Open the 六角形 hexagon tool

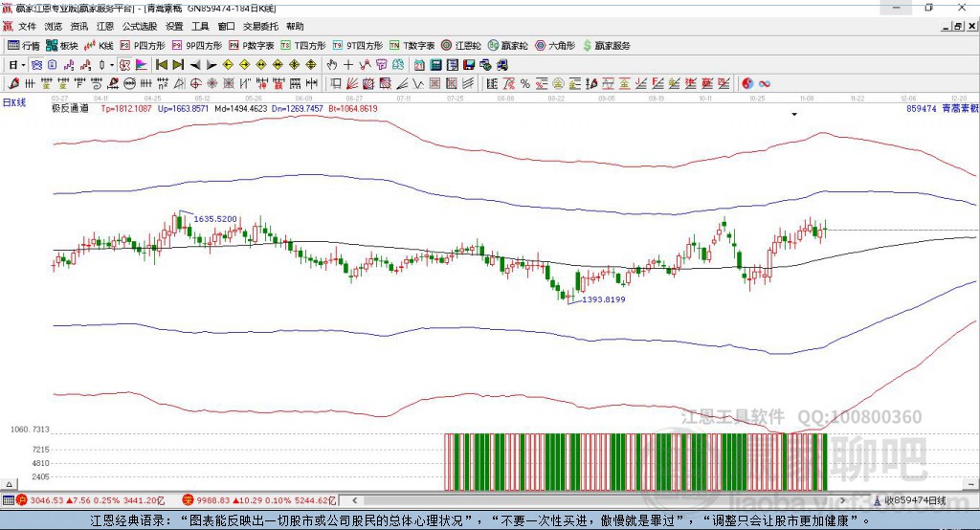554,45
